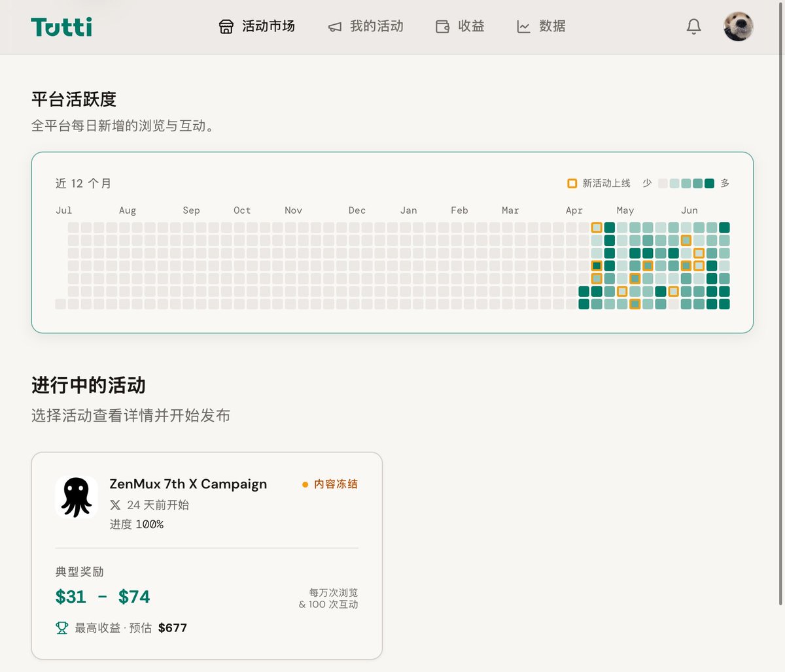
Task: Click the Tutti logo
Action: [x=61, y=27]
